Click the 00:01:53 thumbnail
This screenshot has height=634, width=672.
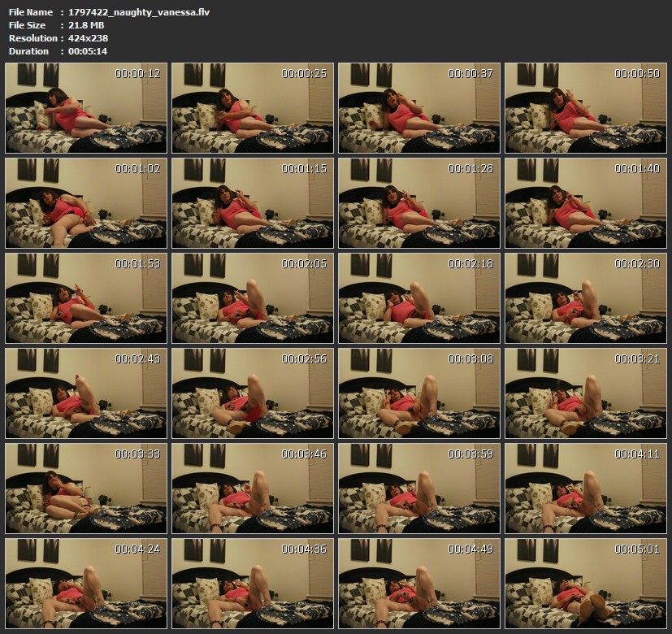[86, 298]
